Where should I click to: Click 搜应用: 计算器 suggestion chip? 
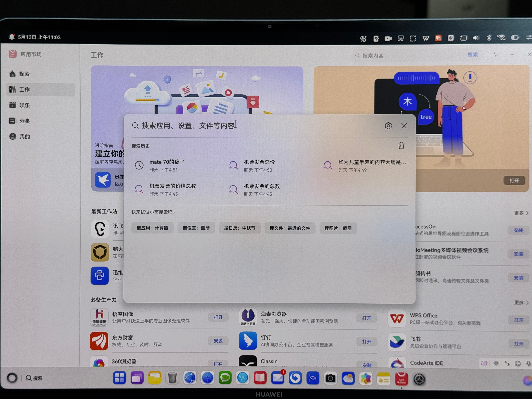[x=152, y=228]
